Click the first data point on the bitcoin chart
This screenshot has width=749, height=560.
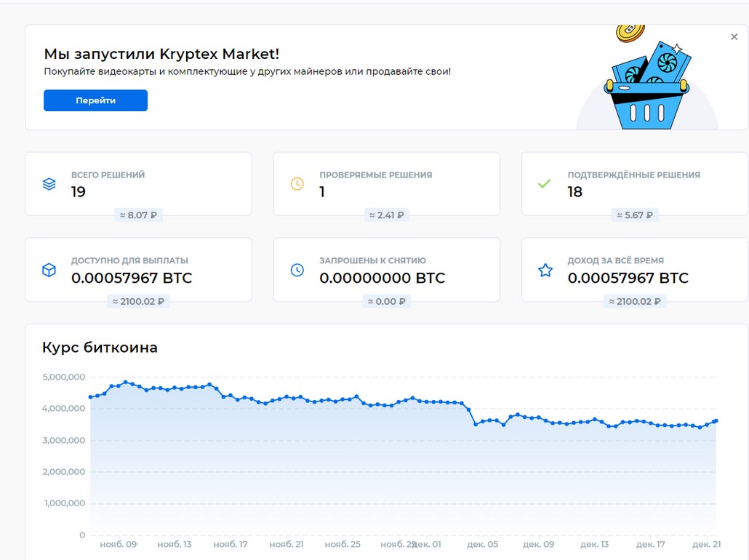point(91,397)
